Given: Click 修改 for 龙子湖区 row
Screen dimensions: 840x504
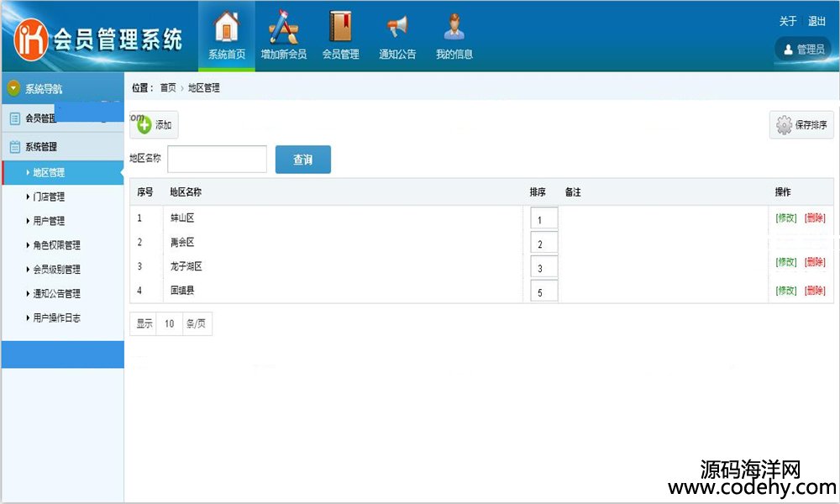Looking at the screenshot, I should click(x=786, y=261).
